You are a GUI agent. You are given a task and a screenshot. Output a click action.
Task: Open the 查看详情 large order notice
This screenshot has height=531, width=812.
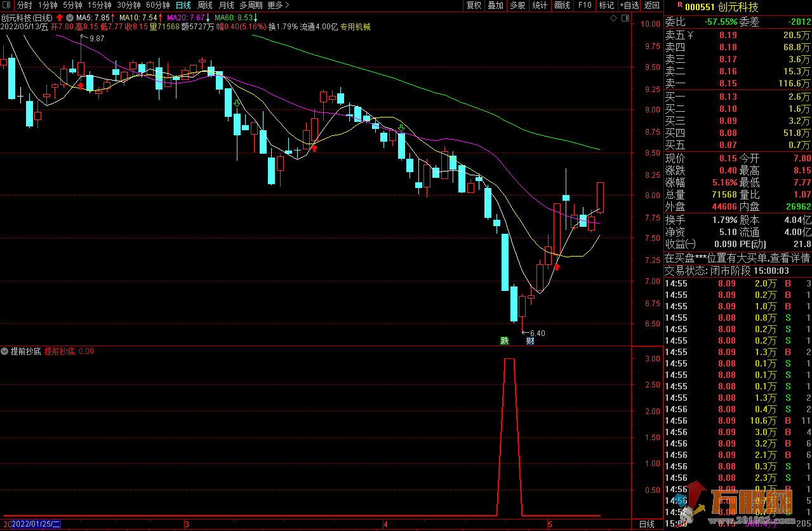(x=790, y=259)
